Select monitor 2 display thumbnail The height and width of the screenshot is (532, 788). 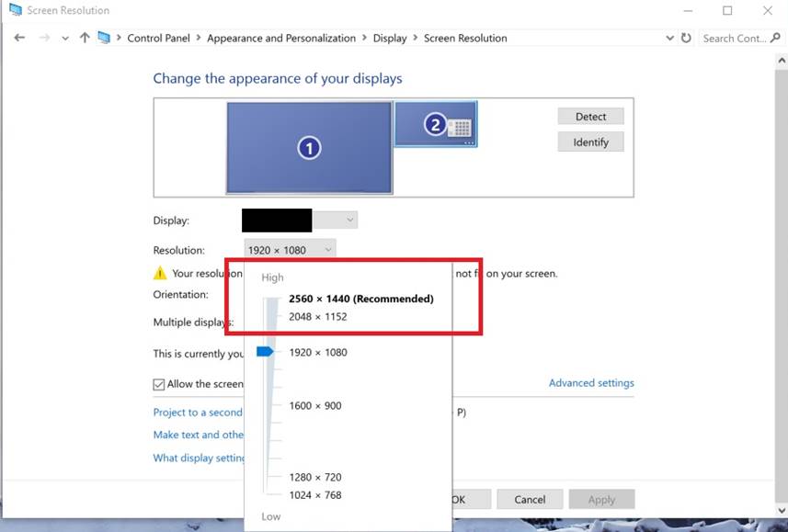coord(436,125)
